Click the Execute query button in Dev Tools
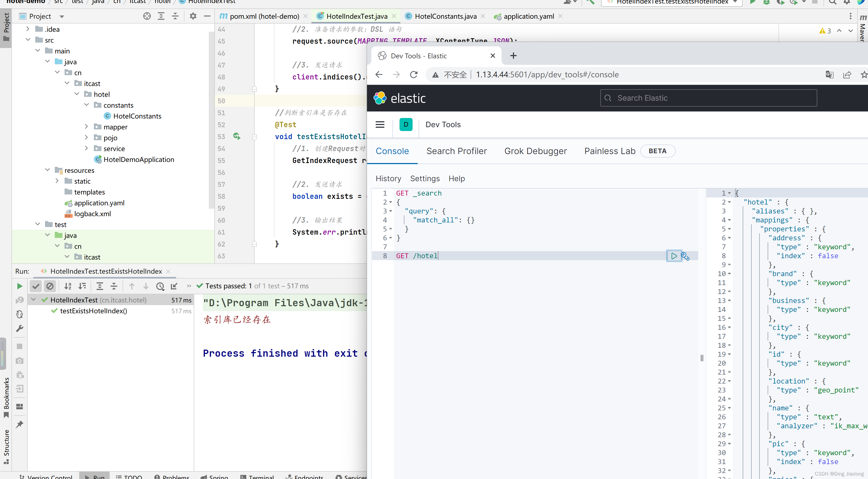This screenshot has width=868, height=479. (674, 256)
